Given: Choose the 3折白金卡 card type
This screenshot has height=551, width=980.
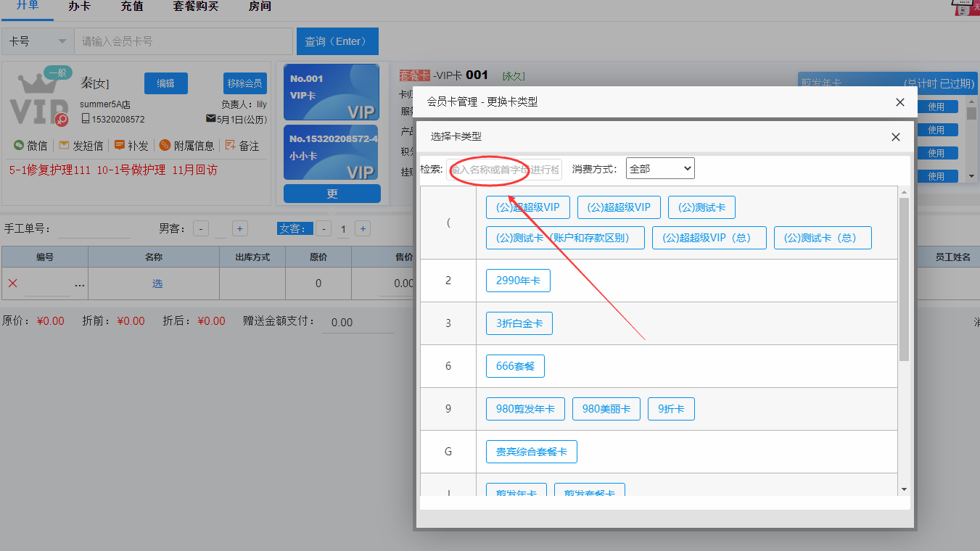Looking at the screenshot, I should 519,323.
